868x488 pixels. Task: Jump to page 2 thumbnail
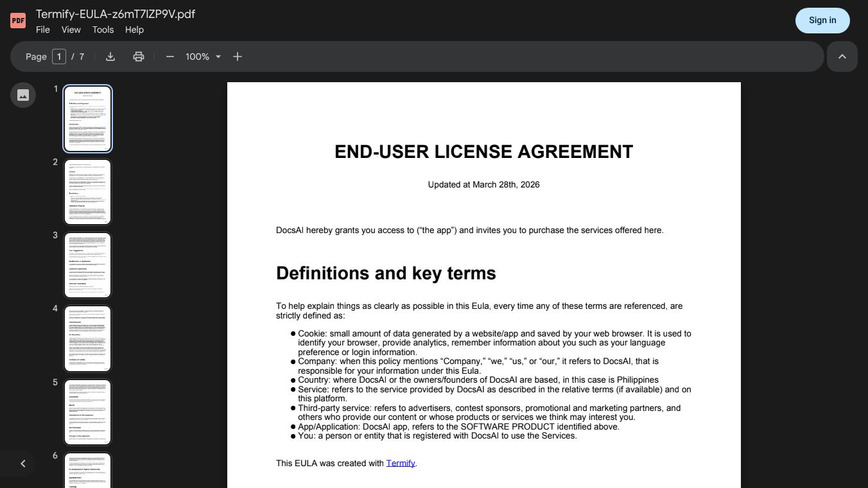tap(88, 192)
